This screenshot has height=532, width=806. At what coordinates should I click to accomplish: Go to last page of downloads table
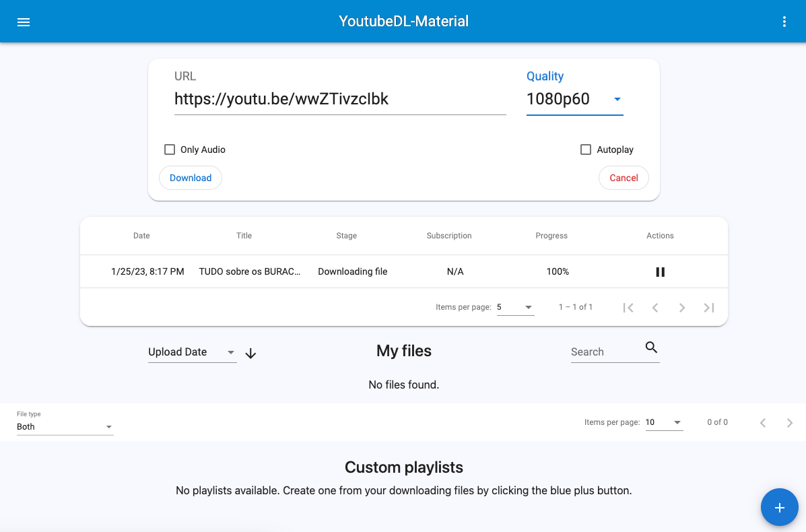pos(708,308)
